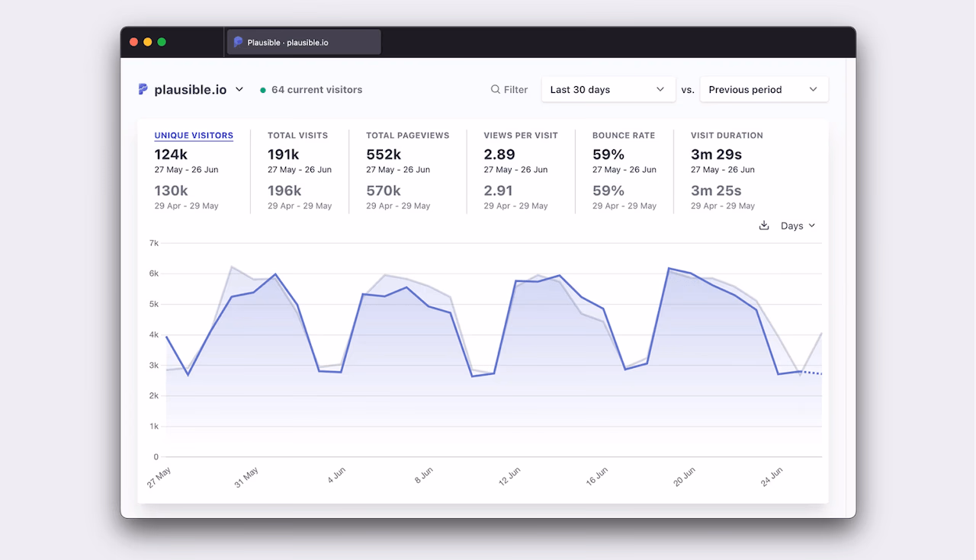This screenshot has height=560, width=976.
Task: Click the green live visitors indicator dot
Action: (x=263, y=90)
